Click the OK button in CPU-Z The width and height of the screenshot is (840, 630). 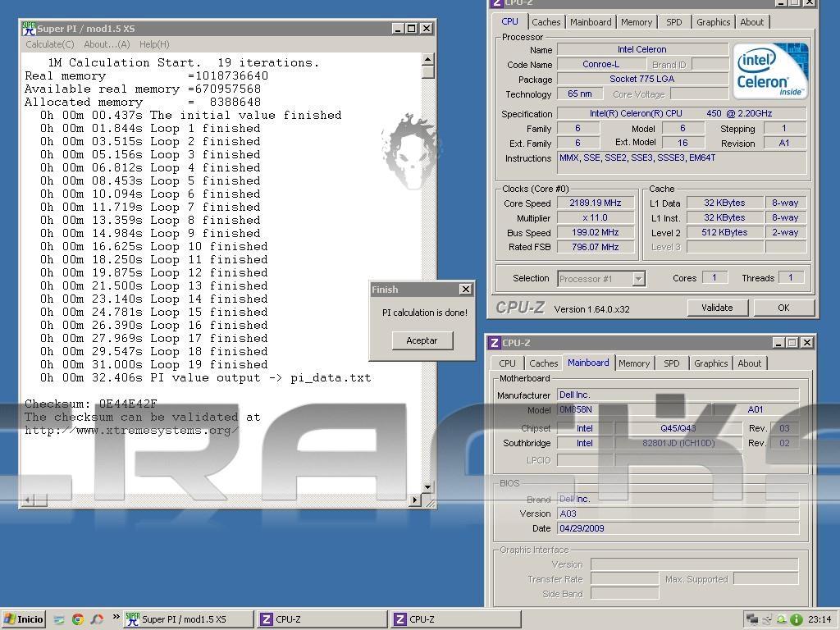(783, 308)
